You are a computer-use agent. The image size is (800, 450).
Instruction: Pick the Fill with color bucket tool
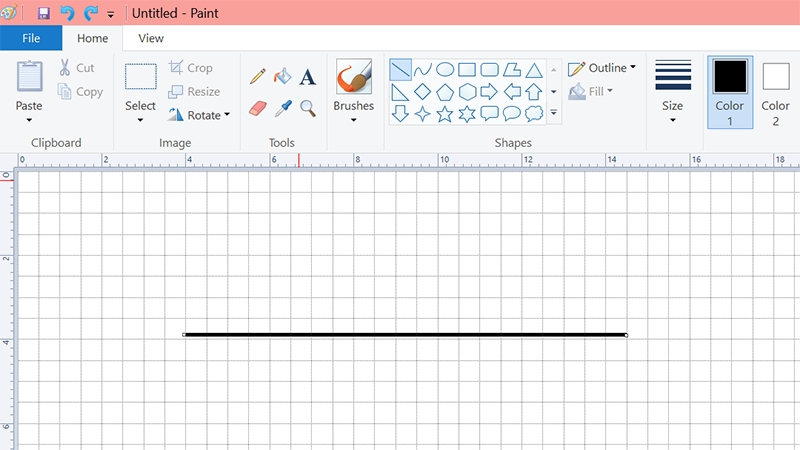click(283, 76)
